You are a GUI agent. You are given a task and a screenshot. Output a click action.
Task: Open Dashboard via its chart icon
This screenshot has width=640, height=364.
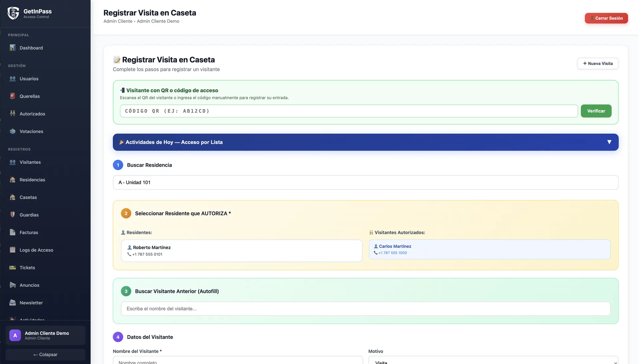pyautogui.click(x=13, y=48)
